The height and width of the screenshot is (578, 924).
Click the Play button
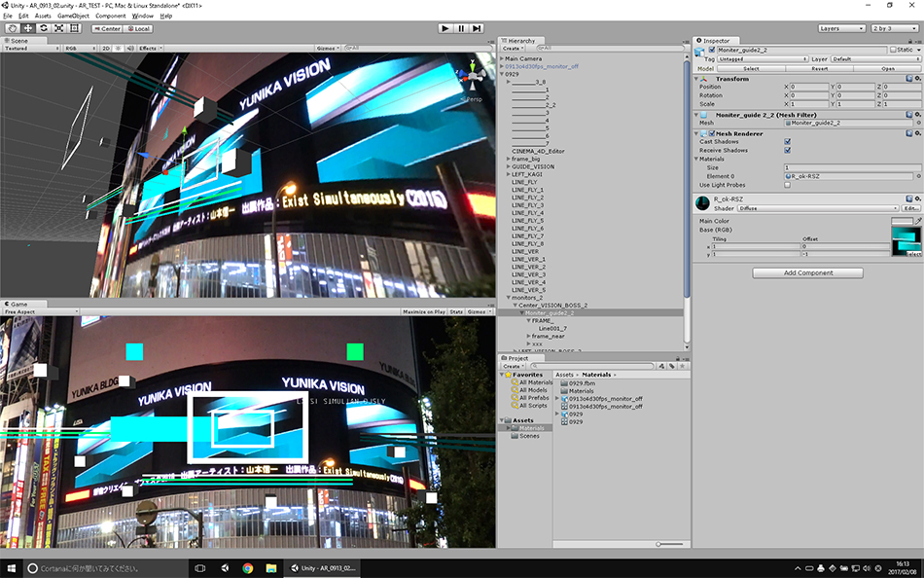(445, 28)
